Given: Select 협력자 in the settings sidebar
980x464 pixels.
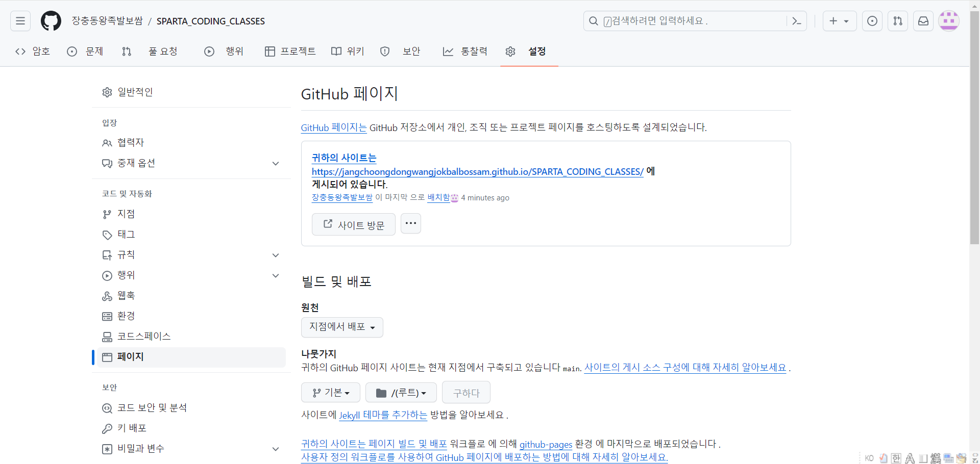Looking at the screenshot, I should 191,143.
